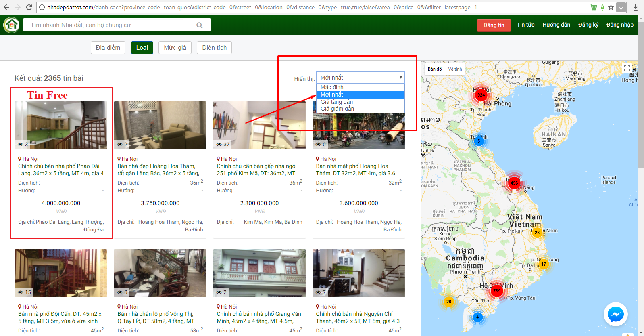The height and width of the screenshot is (336, 644).
Task: Click the red 789 cluster at Hồ Chí Minh
Action: click(x=497, y=290)
